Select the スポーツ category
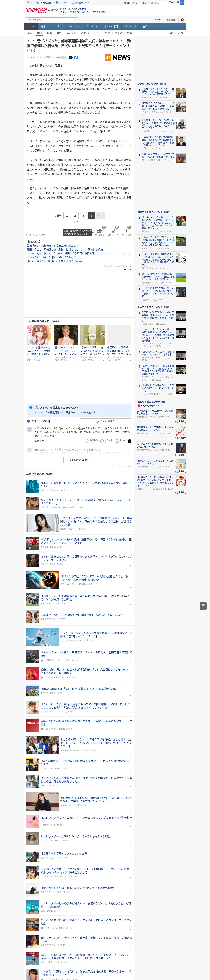 tap(86, 33)
